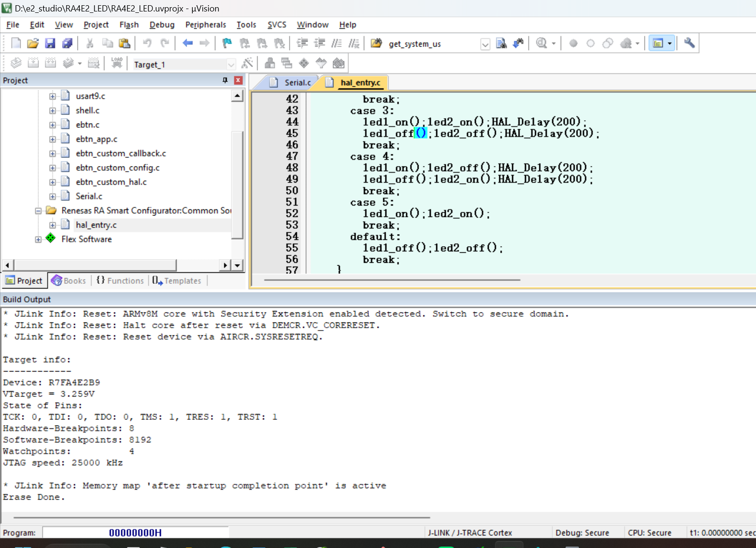The width and height of the screenshot is (756, 548).
Task: Download code to flash with LOAD icon
Action: coord(117,63)
